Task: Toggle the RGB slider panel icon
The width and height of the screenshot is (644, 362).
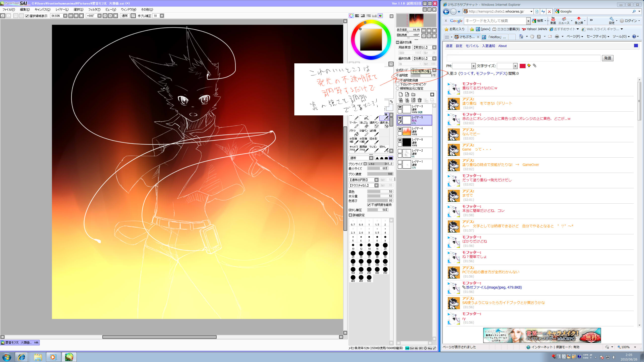Action: 357,16
